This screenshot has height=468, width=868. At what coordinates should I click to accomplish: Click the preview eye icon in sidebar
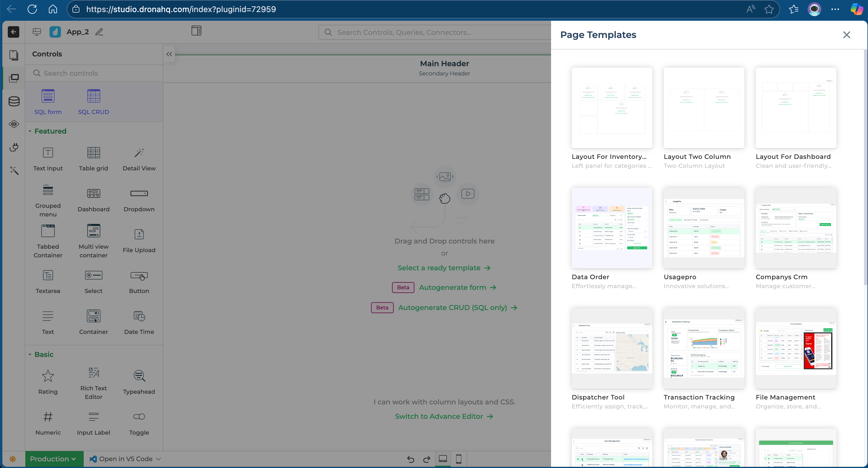(x=14, y=124)
